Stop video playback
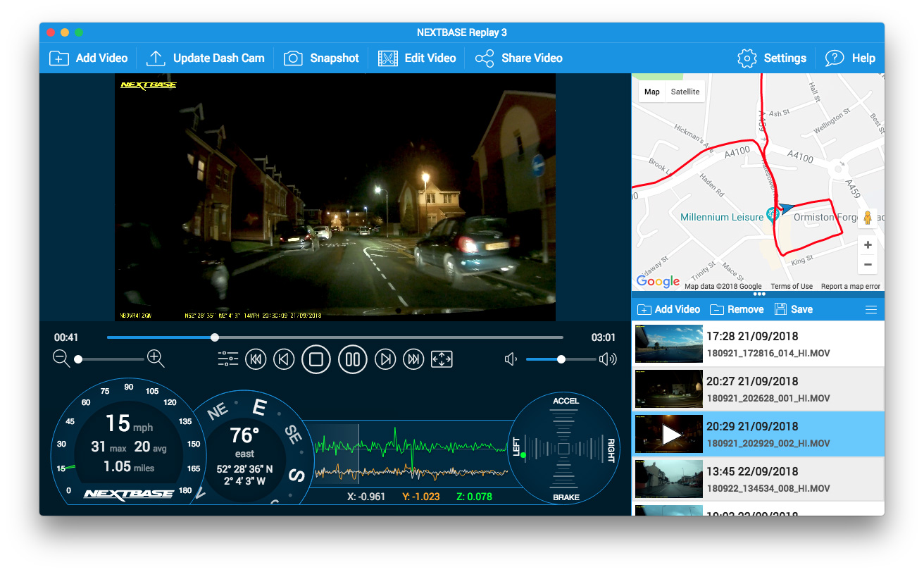Image resolution: width=924 pixels, height=572 pixels. (x=316, y=359)
